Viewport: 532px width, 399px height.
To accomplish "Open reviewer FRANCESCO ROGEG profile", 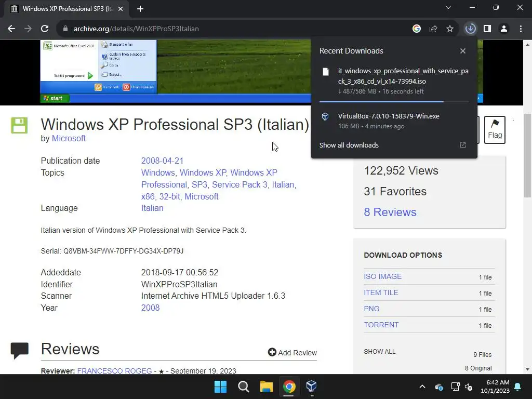I will click(x=114, y=371).
